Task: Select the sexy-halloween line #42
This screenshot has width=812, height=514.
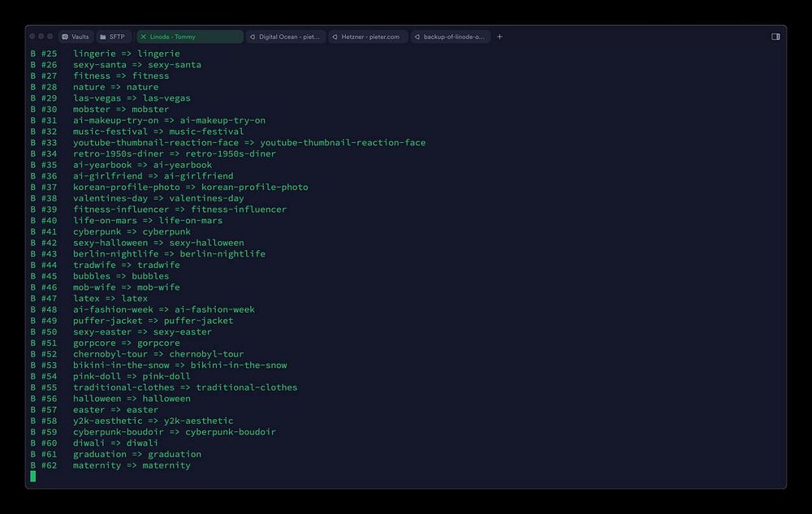Action: (x=136, y=243)
